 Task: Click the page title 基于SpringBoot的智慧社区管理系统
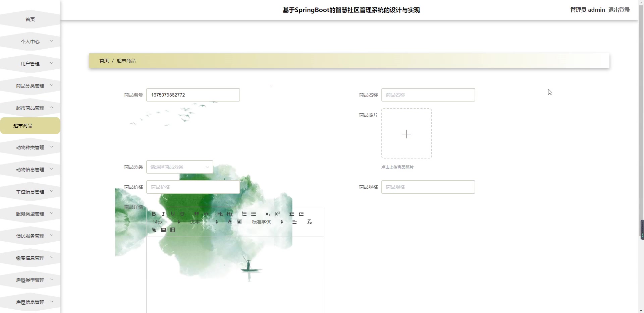click(351, 10)
